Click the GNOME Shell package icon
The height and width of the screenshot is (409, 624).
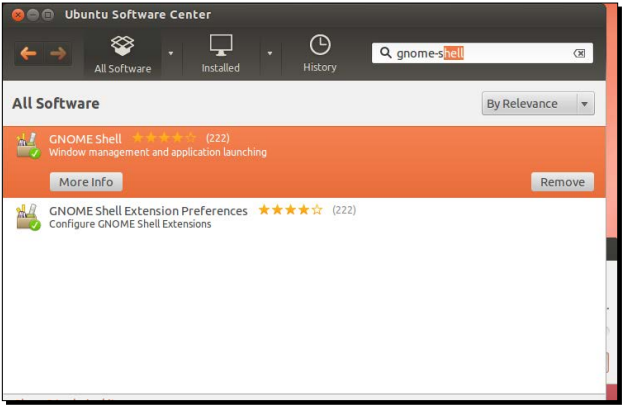coord(28,146)
